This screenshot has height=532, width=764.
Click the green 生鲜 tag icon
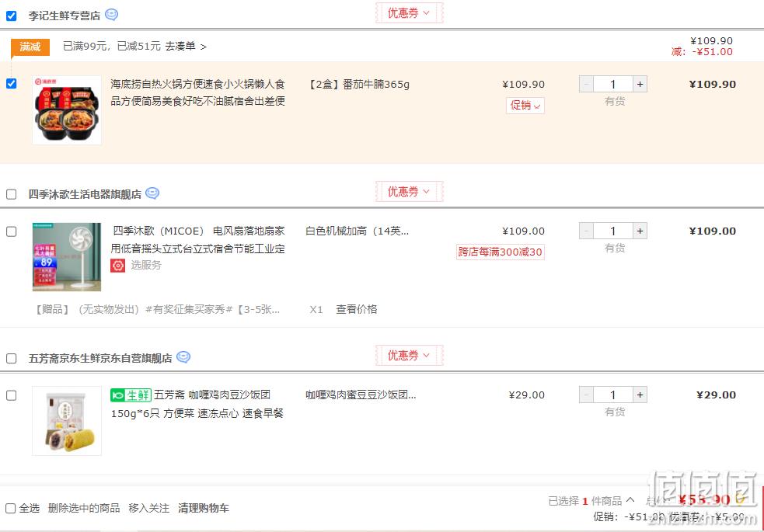pos(131,395)
